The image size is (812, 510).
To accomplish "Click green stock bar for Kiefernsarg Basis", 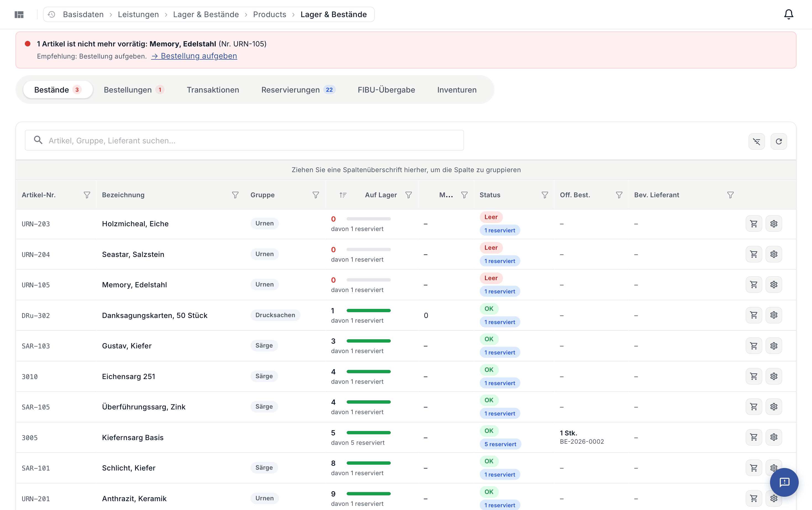I will [368, 432].
